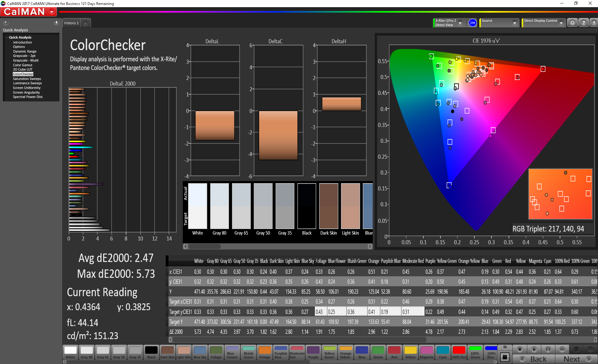Add a new history tab with plus

point(85,23)
